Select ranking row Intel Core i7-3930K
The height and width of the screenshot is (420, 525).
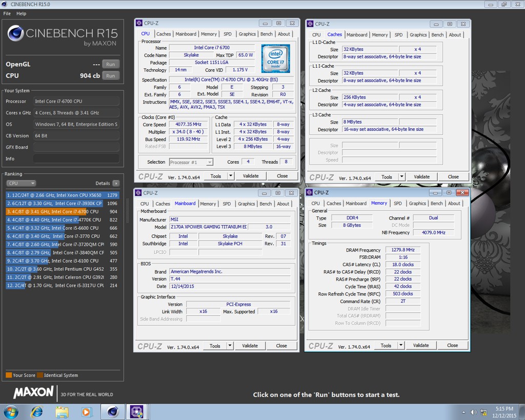[62, 203]
